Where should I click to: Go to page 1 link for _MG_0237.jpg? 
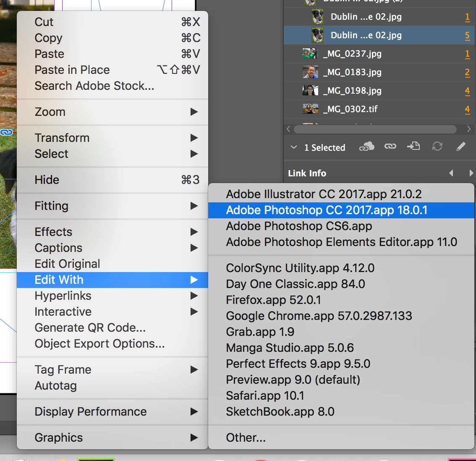click(x=468, y=54)
